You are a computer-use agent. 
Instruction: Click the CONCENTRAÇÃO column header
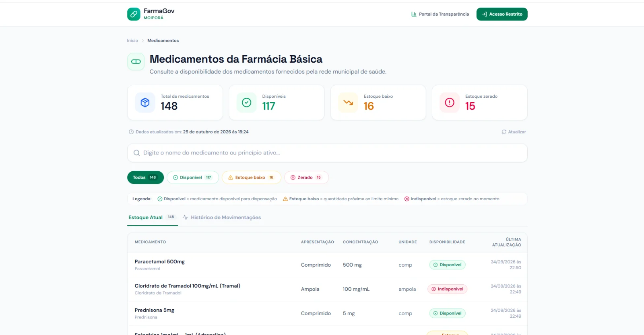click(360, 242)
